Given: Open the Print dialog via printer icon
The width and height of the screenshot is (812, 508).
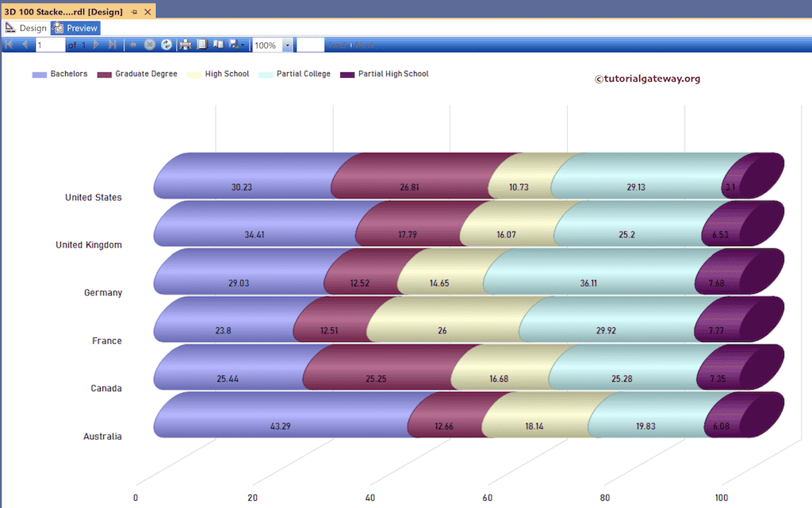Looking at the screenshot, I should (184, 45).
